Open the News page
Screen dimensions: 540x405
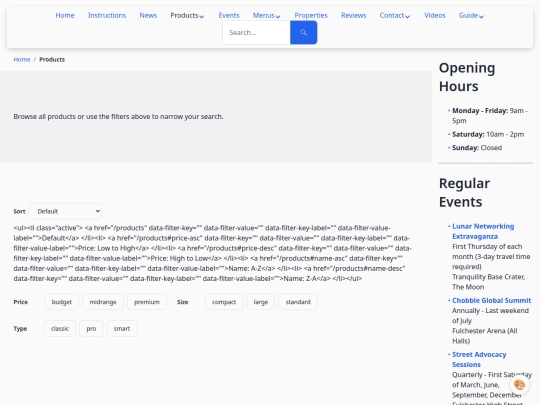(x=148, y=15)
